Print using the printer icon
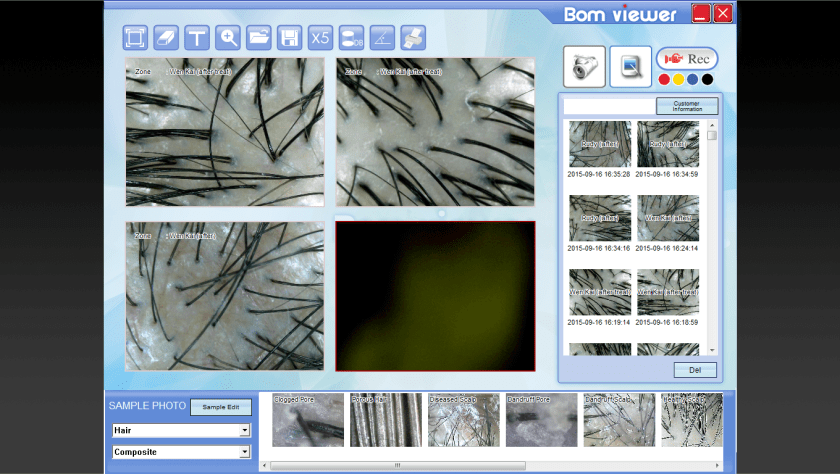The height and width of the screenshot is (474, 840). [413, 38]
